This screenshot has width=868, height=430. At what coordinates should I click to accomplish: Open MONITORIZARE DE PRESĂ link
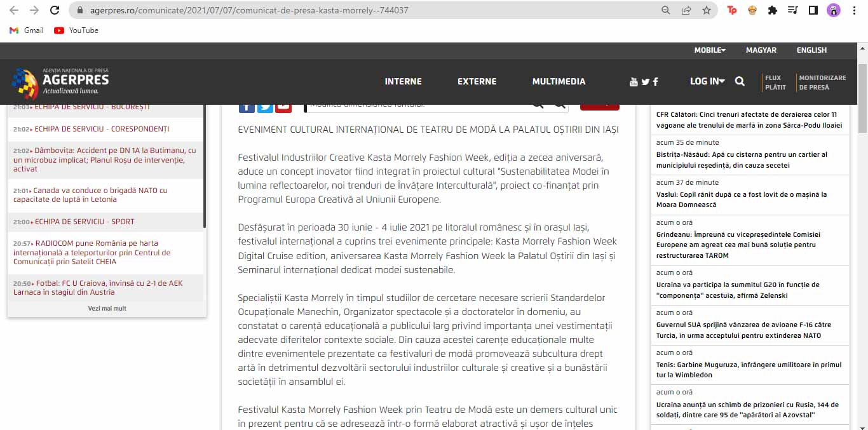coord(822,83)
